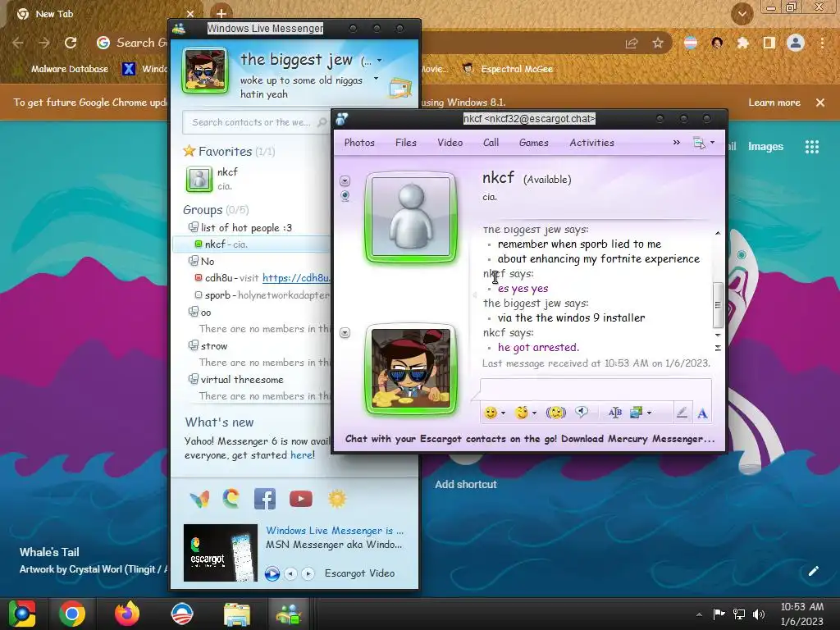840x630 pixels.
Task: Send a nudge to nkcf
Action: coord(556,413)
